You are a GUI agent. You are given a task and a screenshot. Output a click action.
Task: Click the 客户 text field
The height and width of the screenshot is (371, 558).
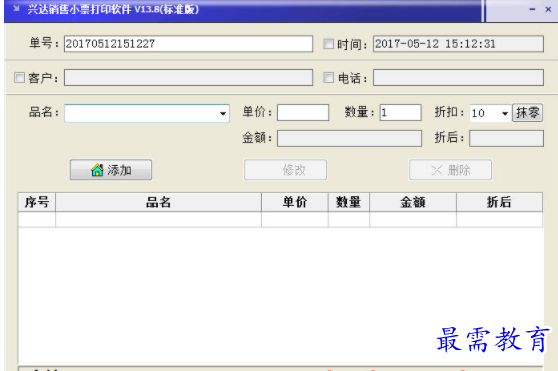(x=188, y=78)
